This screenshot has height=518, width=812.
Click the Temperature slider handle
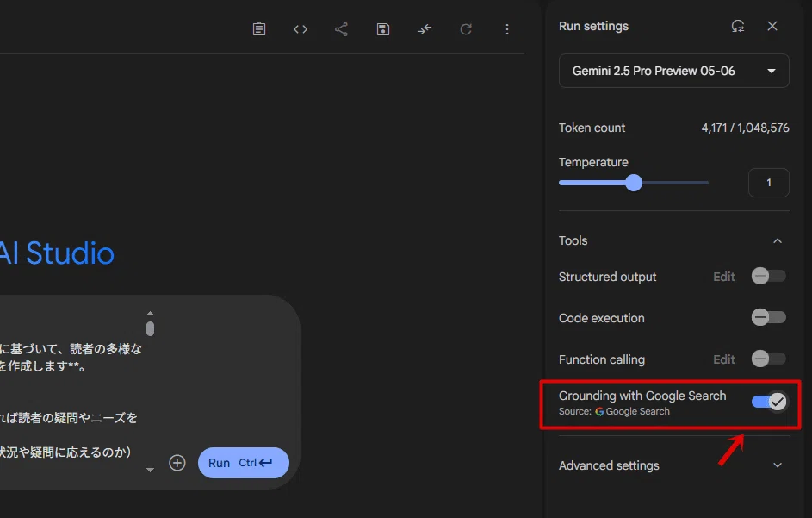pyautogui.click(x=634, y=183)
